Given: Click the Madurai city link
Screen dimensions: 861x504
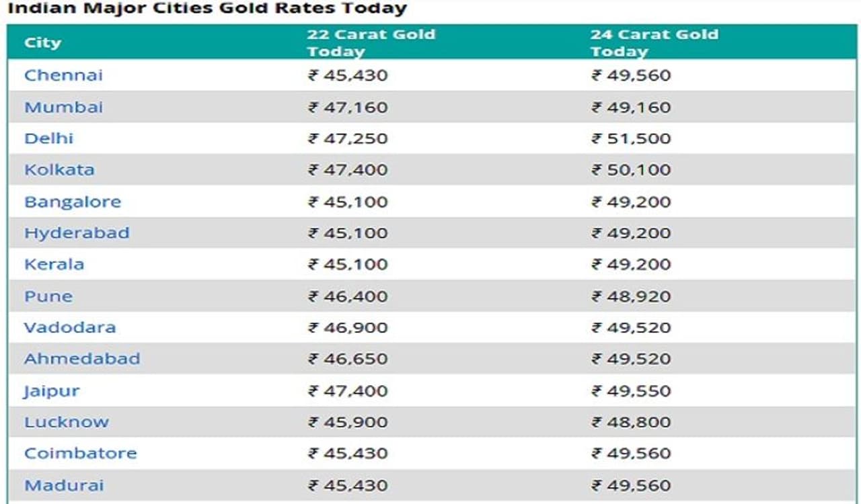Looking at the screenshot, I should coord(64,485).
